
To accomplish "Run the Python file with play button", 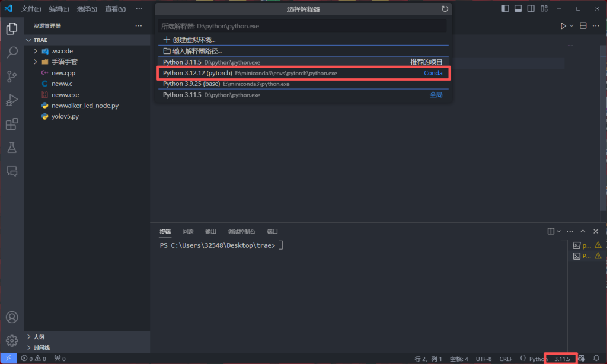I will point(563,26).
